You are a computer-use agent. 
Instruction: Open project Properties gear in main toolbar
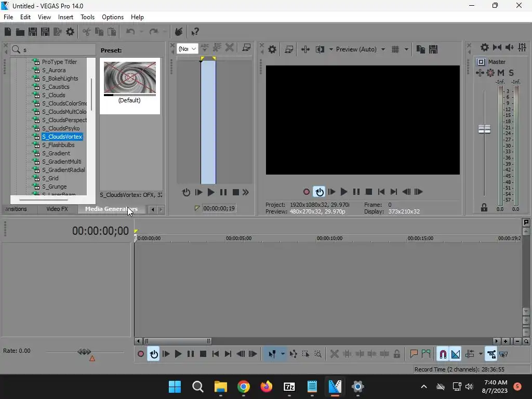[x=70, y=32]
